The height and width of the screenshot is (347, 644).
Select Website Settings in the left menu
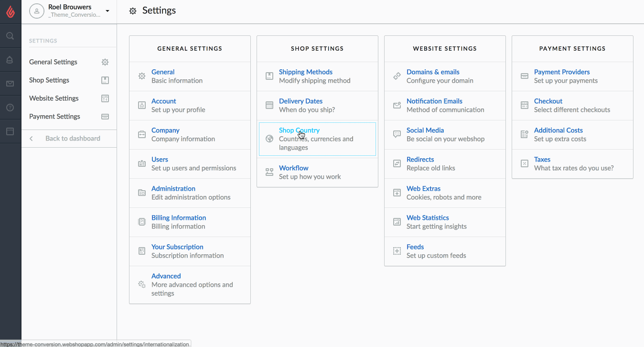(54, 98)
